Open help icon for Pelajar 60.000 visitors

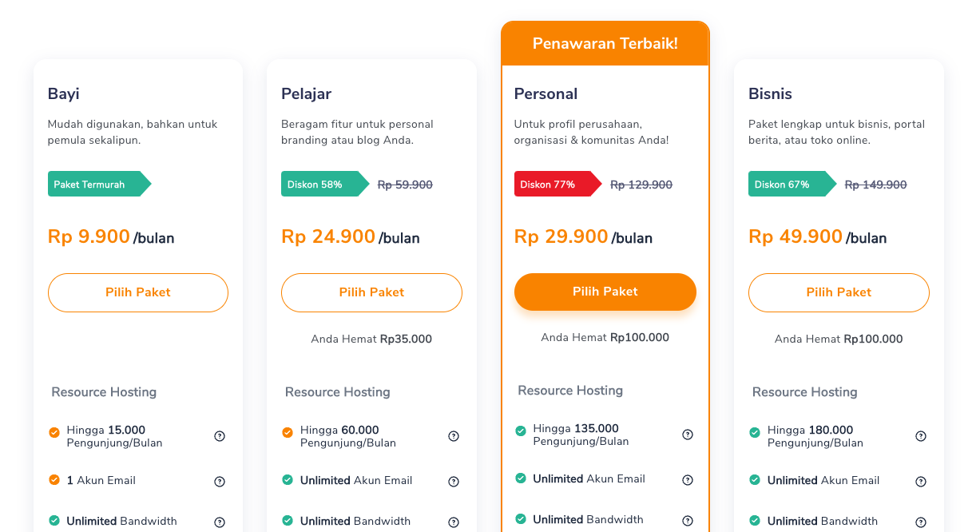click(454, 436)
